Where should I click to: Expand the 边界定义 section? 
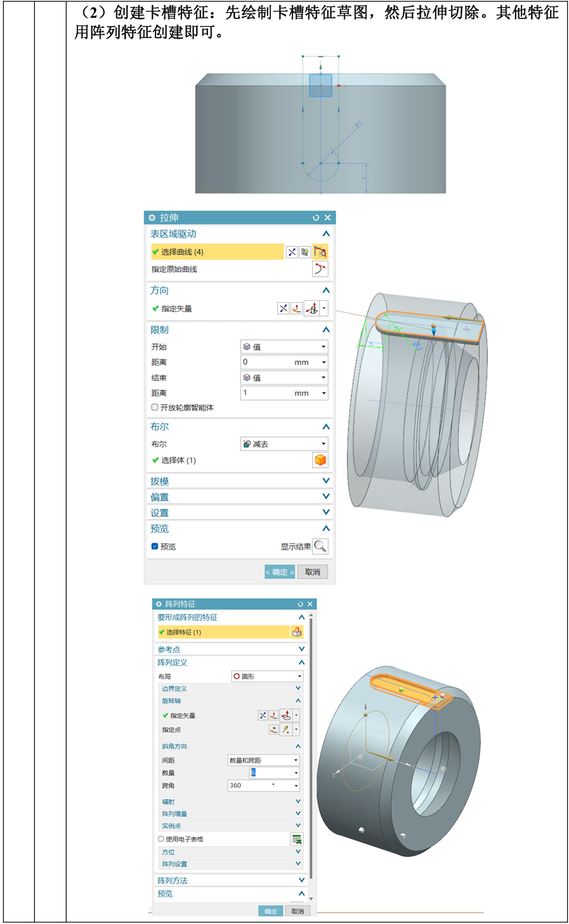pyautogui.click(x=298, y=689)
